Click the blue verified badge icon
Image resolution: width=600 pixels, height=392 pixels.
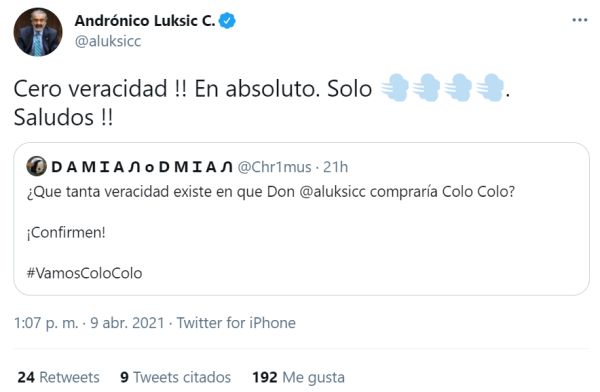[x=227, y=21]
